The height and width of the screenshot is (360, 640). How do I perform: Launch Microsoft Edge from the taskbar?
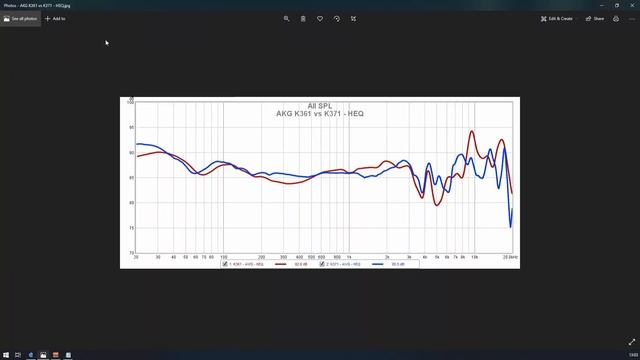31,355
